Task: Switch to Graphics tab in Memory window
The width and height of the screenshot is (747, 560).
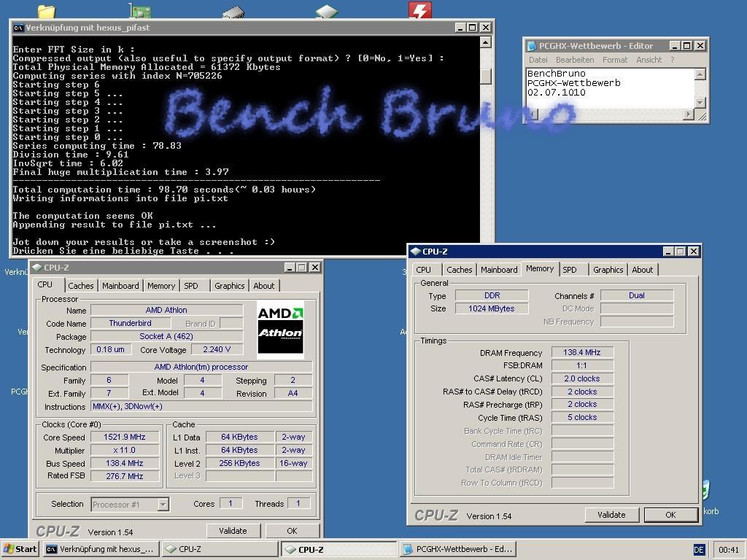Action: click(x=608, y=270)
